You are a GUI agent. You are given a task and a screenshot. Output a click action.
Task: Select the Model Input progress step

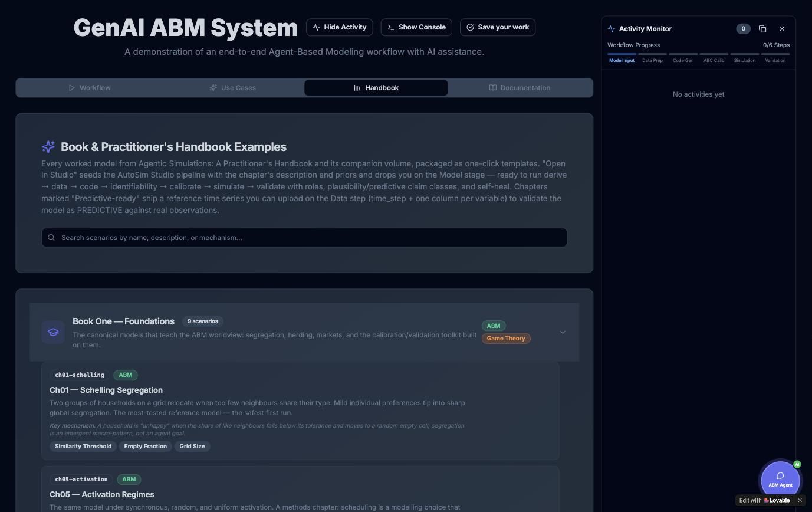coord(622,58)
